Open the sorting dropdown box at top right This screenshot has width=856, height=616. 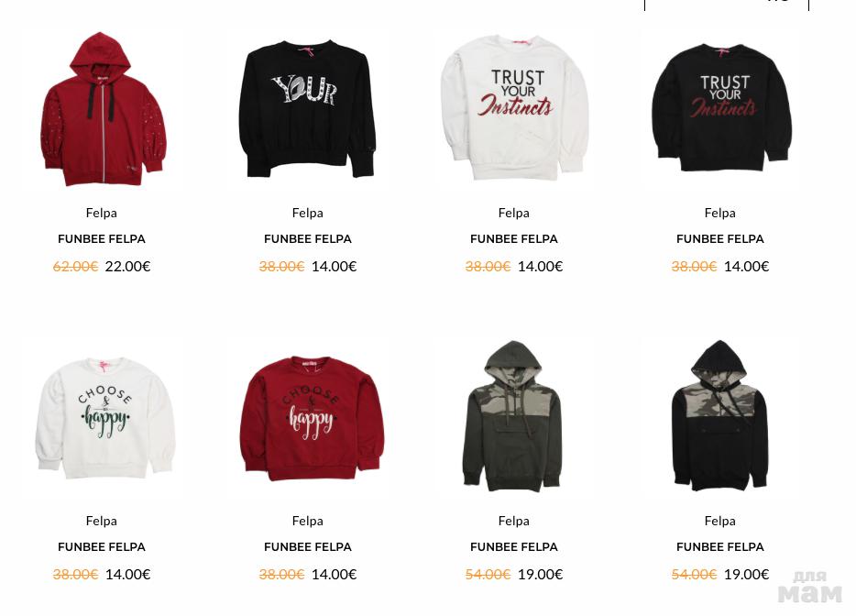727,5
